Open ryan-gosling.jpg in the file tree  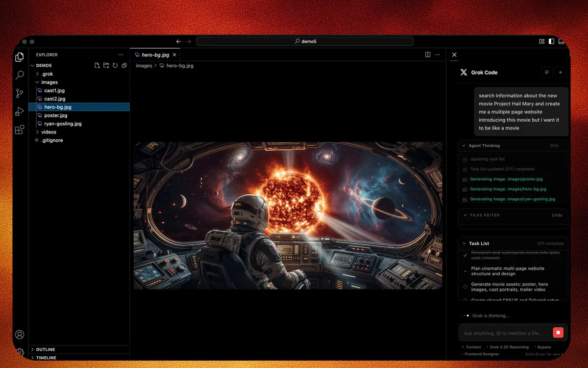coord(63,124)
